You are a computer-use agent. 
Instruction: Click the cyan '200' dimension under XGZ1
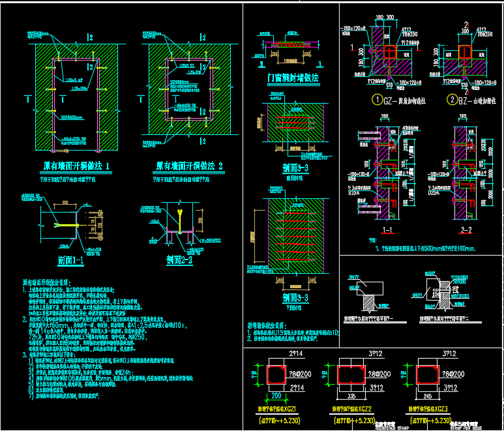click(276, 396)
